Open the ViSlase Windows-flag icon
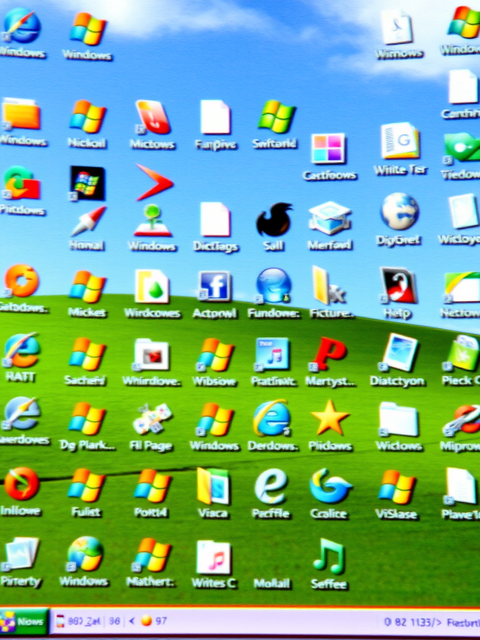Screen dimensions: 480x640 pos(397,487)
